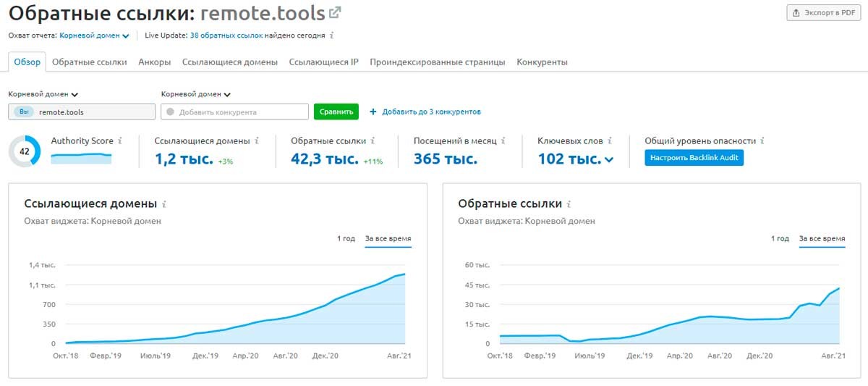Screen dimensions: 868x386
Task: Select 1 год range in Ссылающиеся домены chart
Action: 346,238
